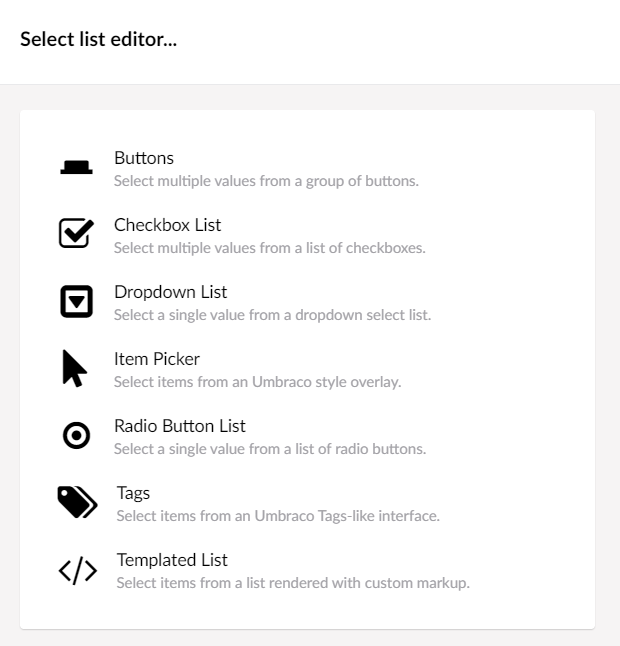The height and width of the screenshot is (646, 620).
Task: Choose "Checkbox List" editor title
Action: 167,225
